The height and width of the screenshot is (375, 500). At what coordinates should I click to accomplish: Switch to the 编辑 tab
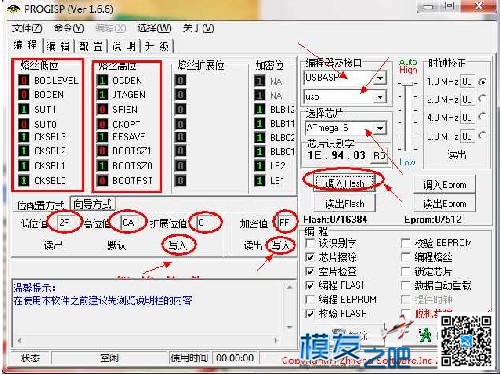(x=59, y=46)
